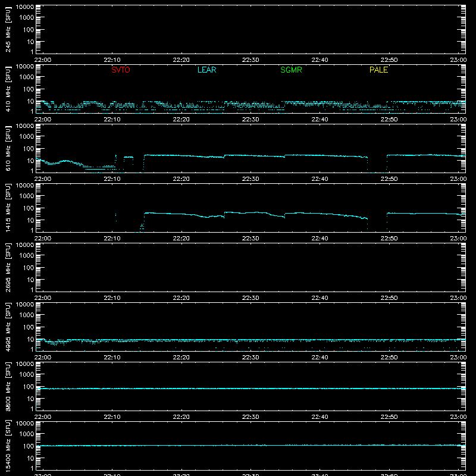Click 22:50 time label below 410 MHz panel
This screenshot has height=476, width=476.
click(x=389, y=120)
